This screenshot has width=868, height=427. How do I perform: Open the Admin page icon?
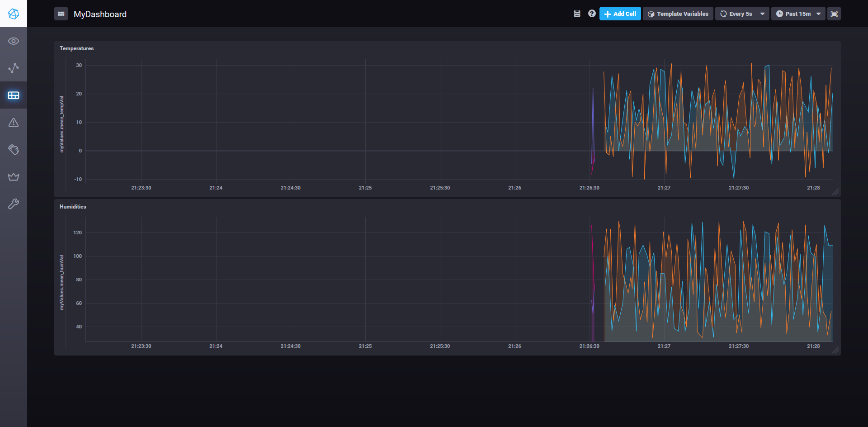tap(14, 149)
